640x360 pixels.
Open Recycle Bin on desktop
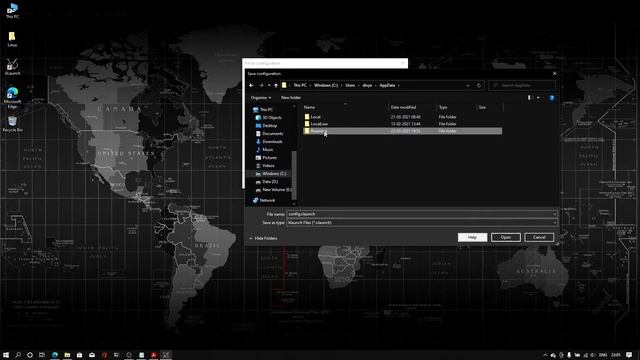click(12, 124)
